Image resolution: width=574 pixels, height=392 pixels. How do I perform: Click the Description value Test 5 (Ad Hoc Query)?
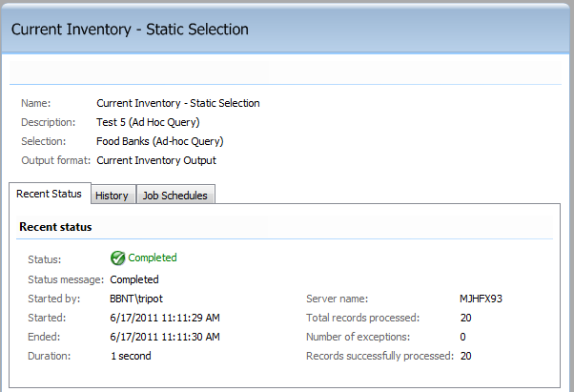pos(148,122)
